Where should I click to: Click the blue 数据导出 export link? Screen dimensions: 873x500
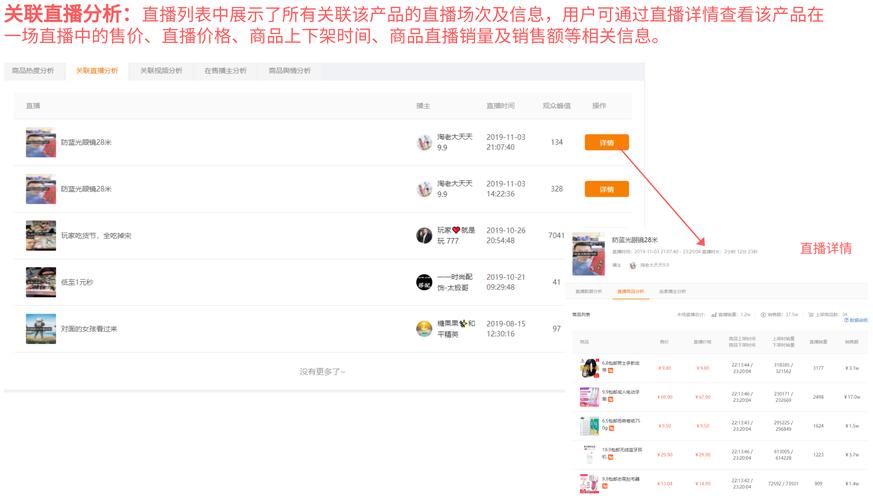[x=856, y=320]
